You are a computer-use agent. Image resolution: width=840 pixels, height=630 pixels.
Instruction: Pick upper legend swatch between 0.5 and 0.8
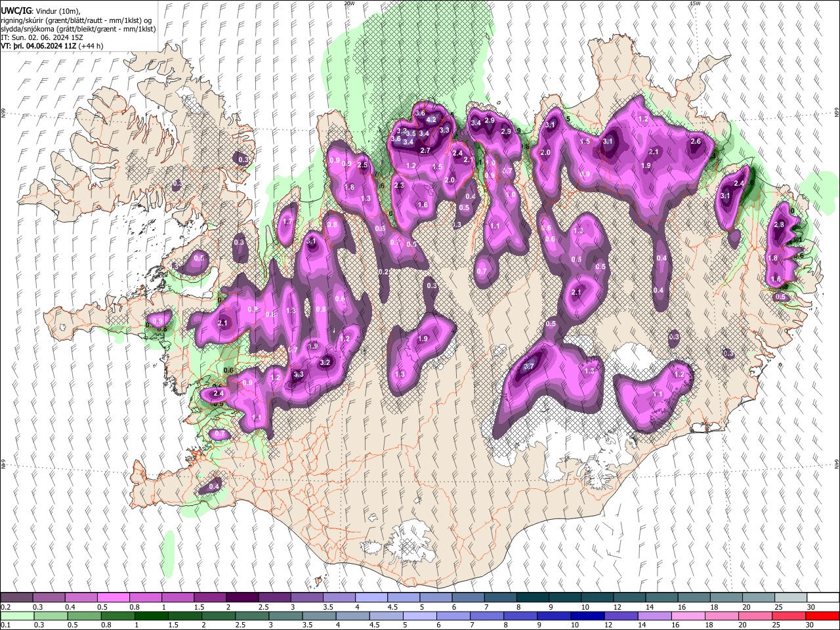coord(113,598)
